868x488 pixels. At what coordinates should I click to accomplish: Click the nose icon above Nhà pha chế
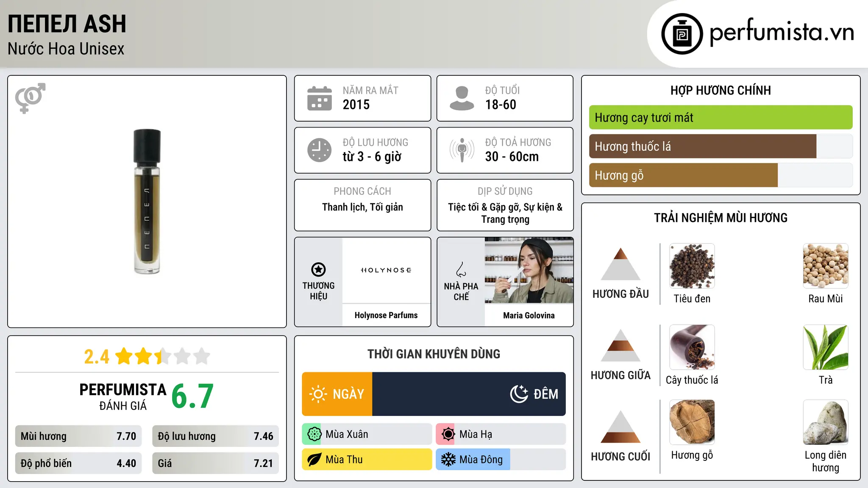click(461, 269)
